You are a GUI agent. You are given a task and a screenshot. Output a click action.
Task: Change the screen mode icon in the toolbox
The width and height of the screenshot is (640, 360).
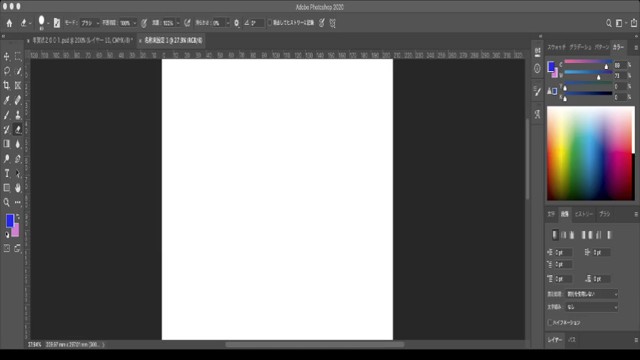click(x=18, y=248)
